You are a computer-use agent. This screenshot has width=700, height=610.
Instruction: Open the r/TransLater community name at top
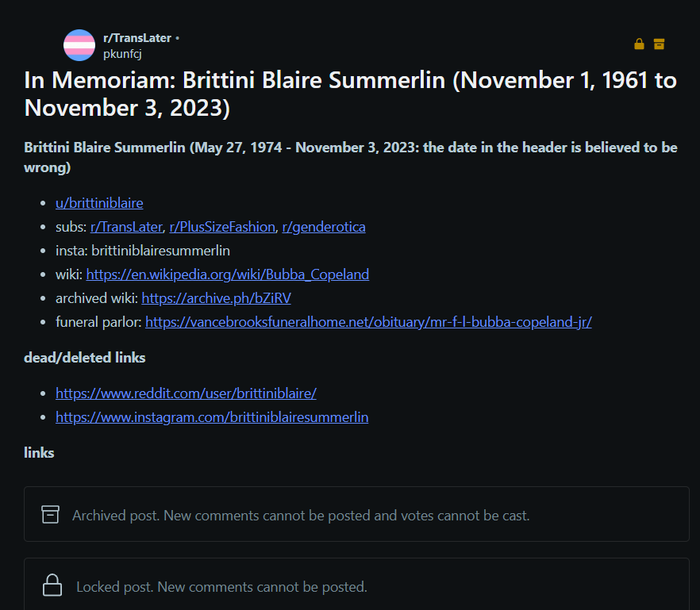point(137,38)
